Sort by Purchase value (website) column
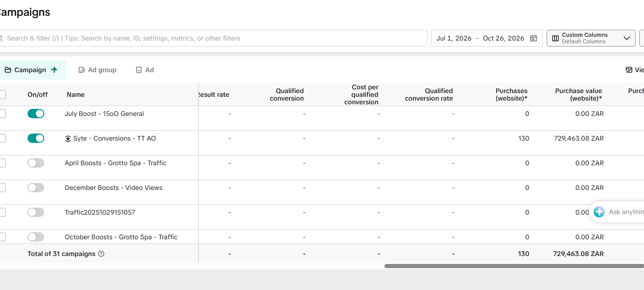Image resolution: width=644 pixels, height=290 pixels. point(578,94)
